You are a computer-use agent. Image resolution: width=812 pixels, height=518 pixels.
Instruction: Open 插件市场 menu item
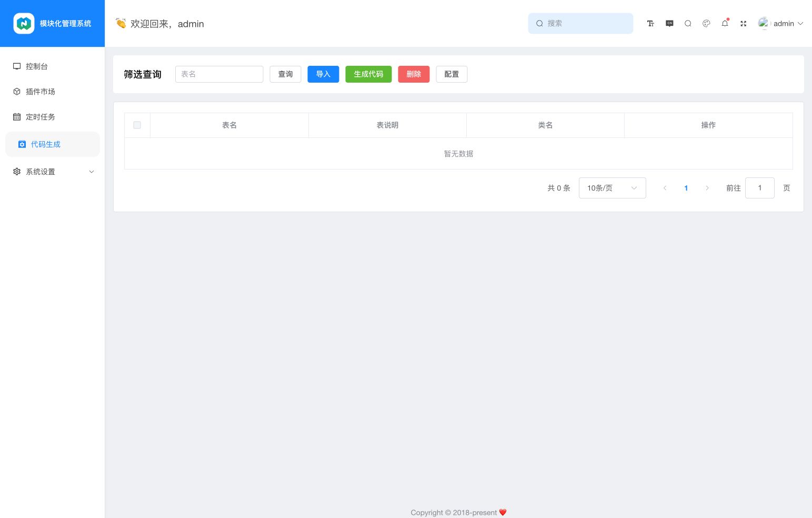[x=53, y=92]
